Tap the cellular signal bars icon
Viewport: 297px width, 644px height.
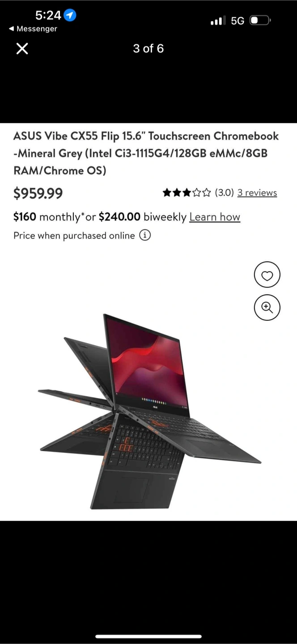click(x=218, y=21)
